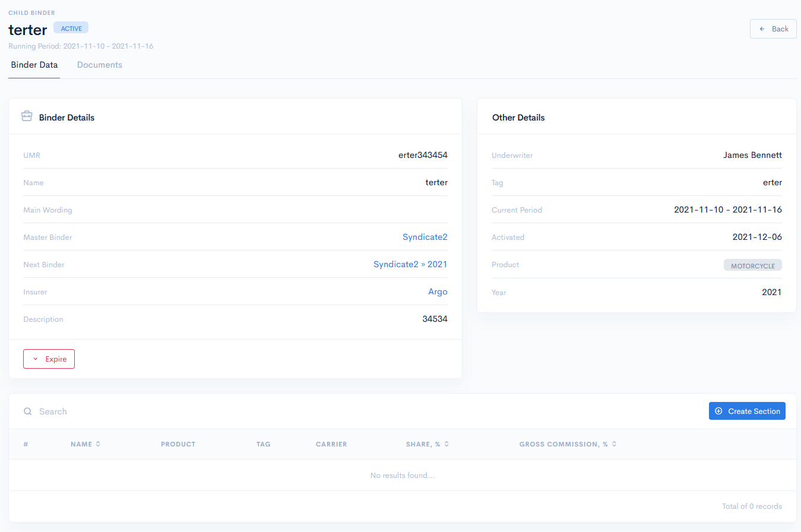This screenshot has width=801, height=532.
Task: Click the chevron icon in Expire button
Action: tap(36, 359)
